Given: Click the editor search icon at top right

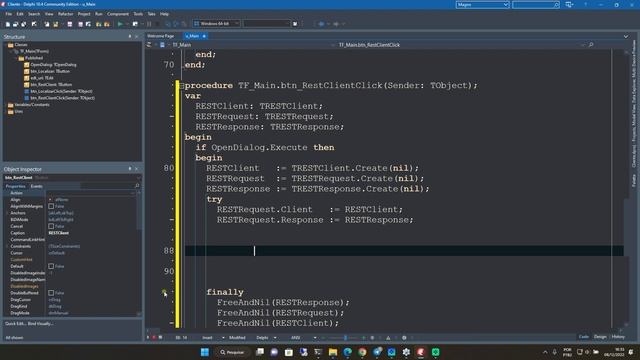Looking at the screenshot, I should (x=591, y=45).
